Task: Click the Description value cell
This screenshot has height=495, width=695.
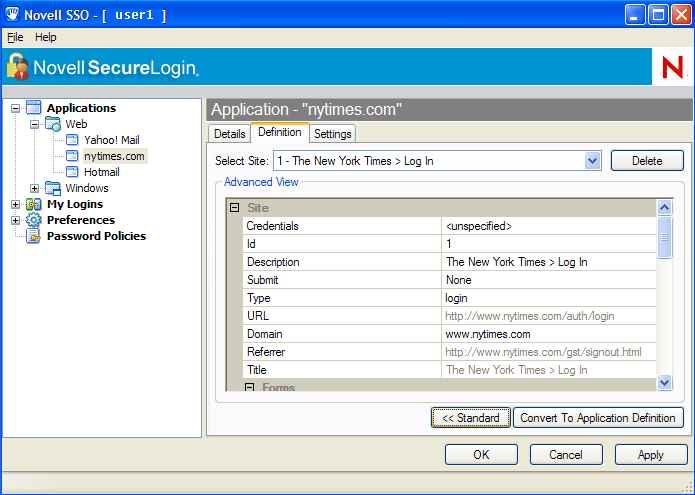Action: [549, 262]
